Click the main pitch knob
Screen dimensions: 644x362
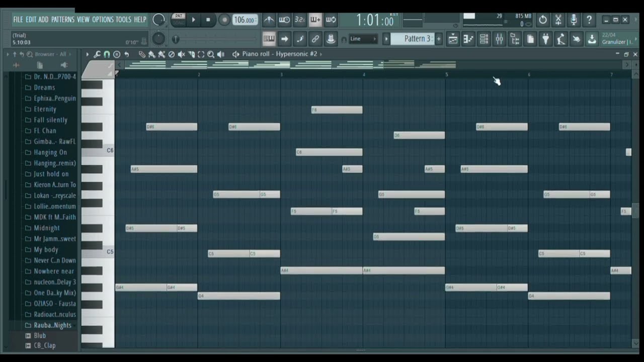tap(158, 39)
